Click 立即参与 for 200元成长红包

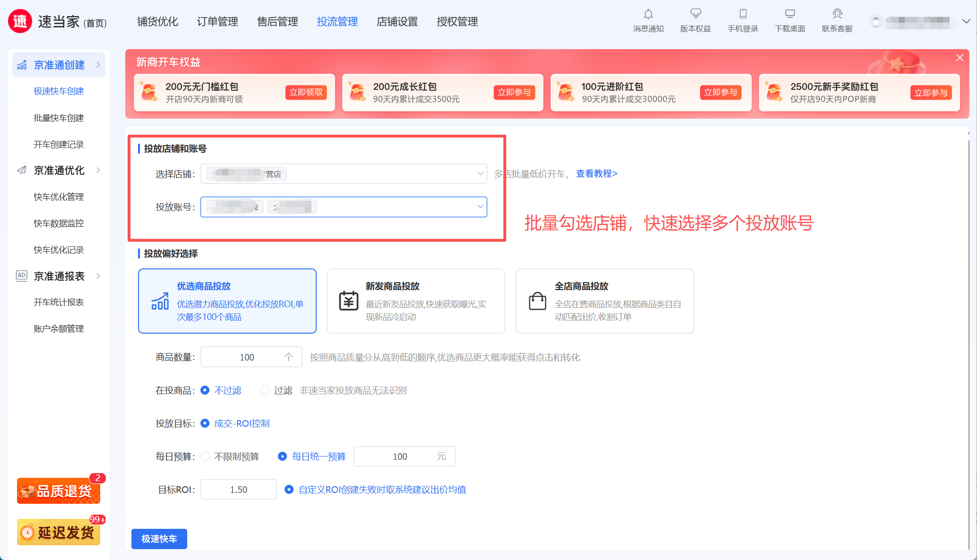[x=514, y=93]
